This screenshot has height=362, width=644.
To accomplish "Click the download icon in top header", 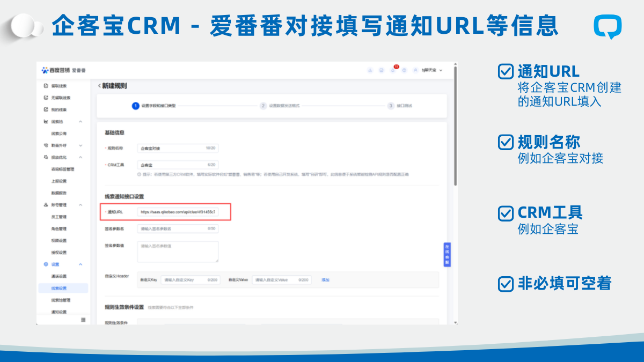I will tap(370, 70).
